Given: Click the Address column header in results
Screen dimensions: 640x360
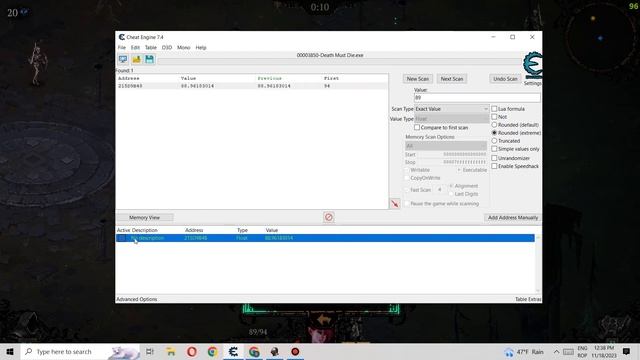Looking at the screenshot, I should [x=129, y=78].
